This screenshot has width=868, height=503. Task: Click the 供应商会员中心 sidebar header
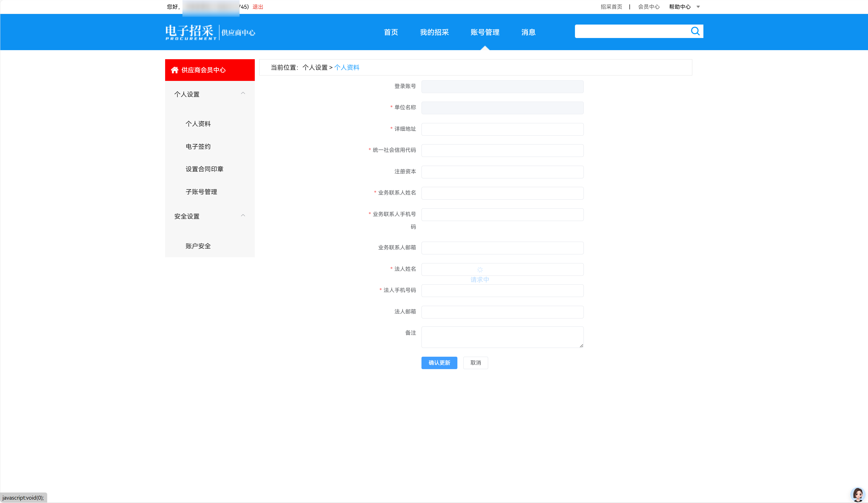[210, 70]
